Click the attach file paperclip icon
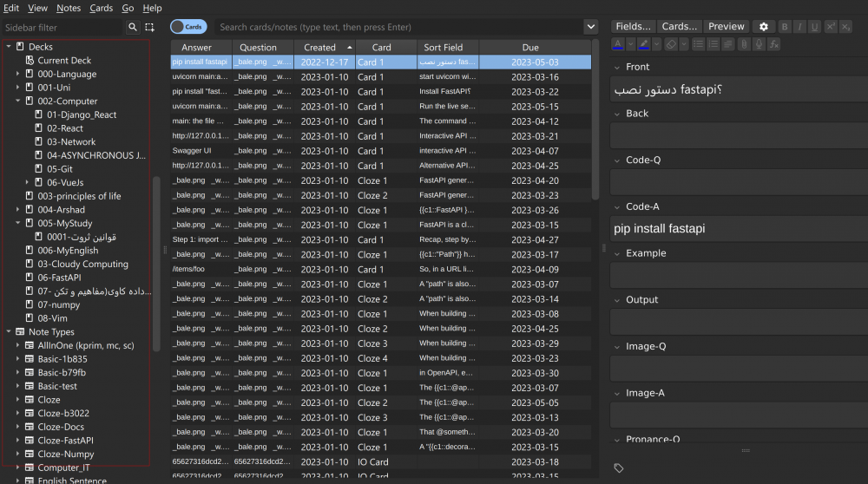Screen dimensions: 868x484 tap(743, 43)
